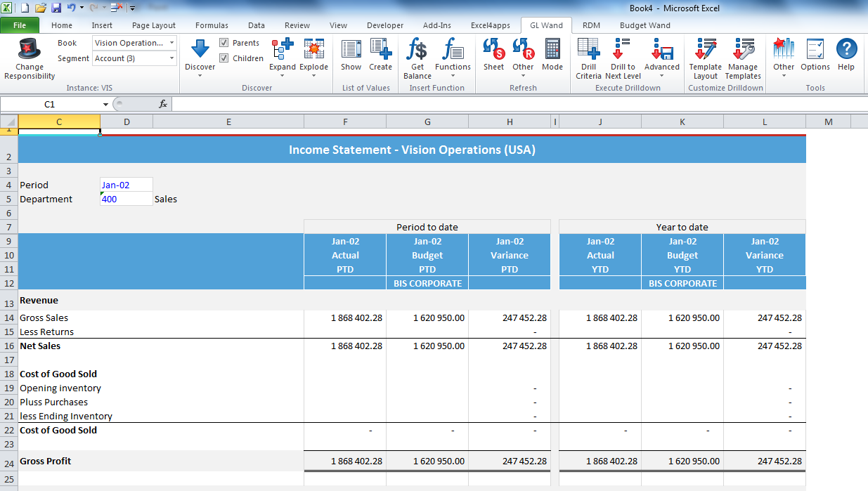Click the Income Statement title banner
This screenshot has height=491, width=868.
click(412, 150)
